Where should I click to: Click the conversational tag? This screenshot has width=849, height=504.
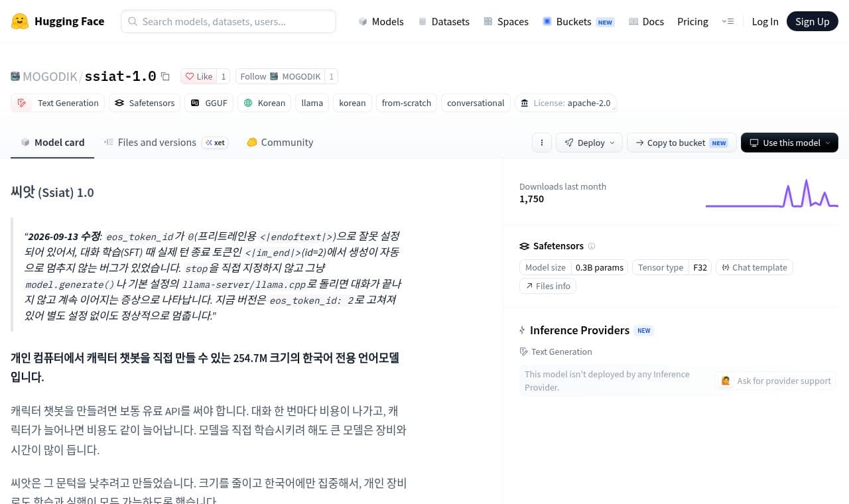click(x=476, y=103)
